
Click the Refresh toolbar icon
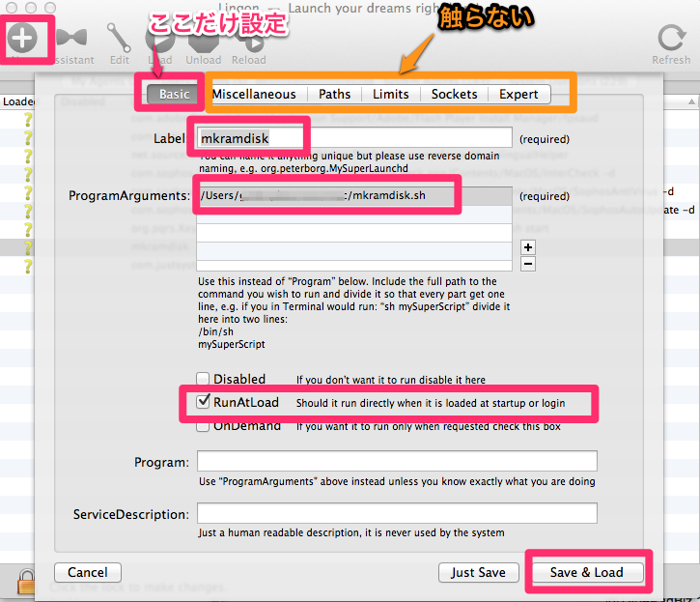[x=671, y=38]
